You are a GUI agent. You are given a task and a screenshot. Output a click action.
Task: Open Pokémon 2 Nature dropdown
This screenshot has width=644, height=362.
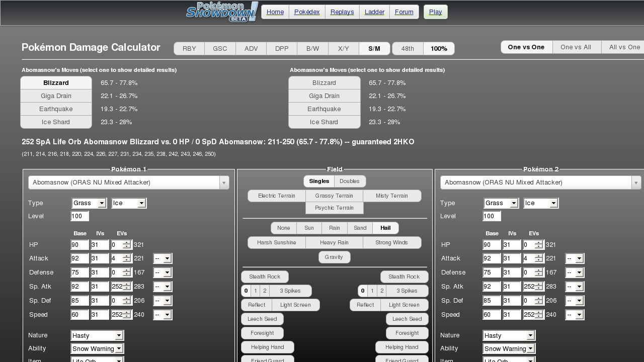(x=509, y=335)
